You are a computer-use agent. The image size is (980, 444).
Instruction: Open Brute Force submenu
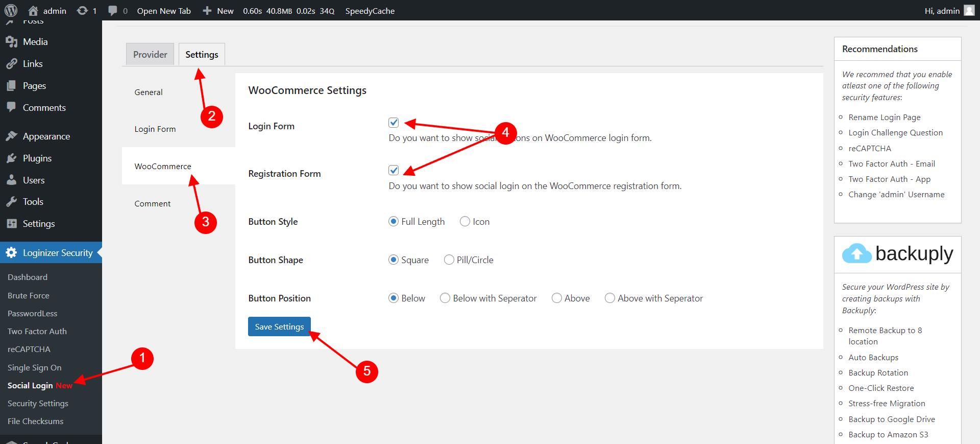(x=29, y=295)
